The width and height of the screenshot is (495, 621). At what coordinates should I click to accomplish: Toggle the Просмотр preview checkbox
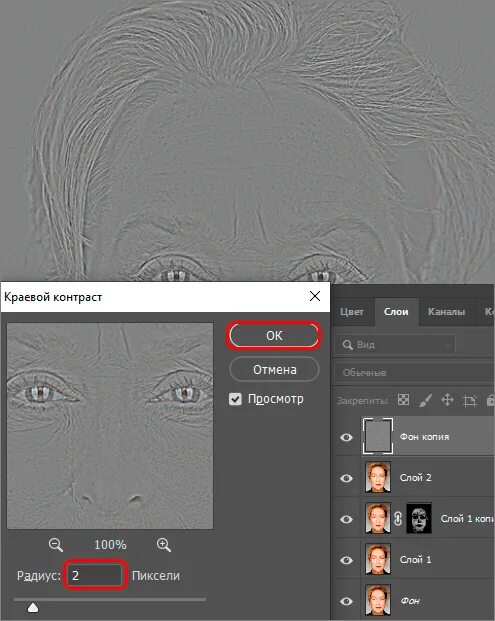click(x=235, y=399)
